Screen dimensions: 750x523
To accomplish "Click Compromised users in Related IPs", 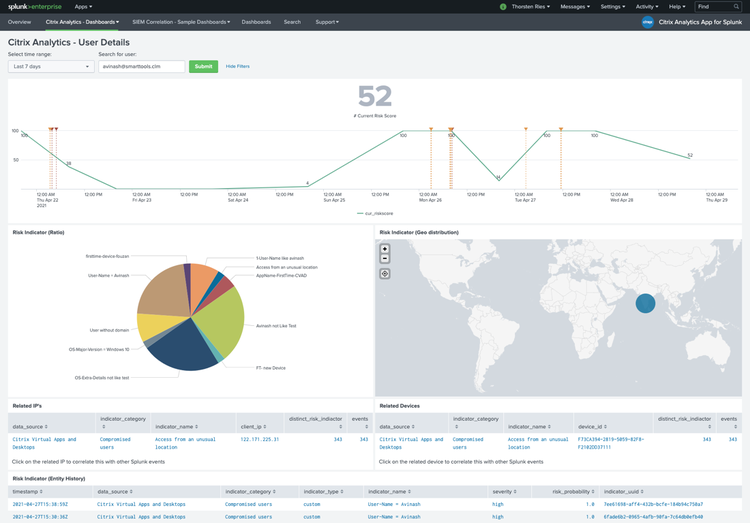I will pos(115,443).
